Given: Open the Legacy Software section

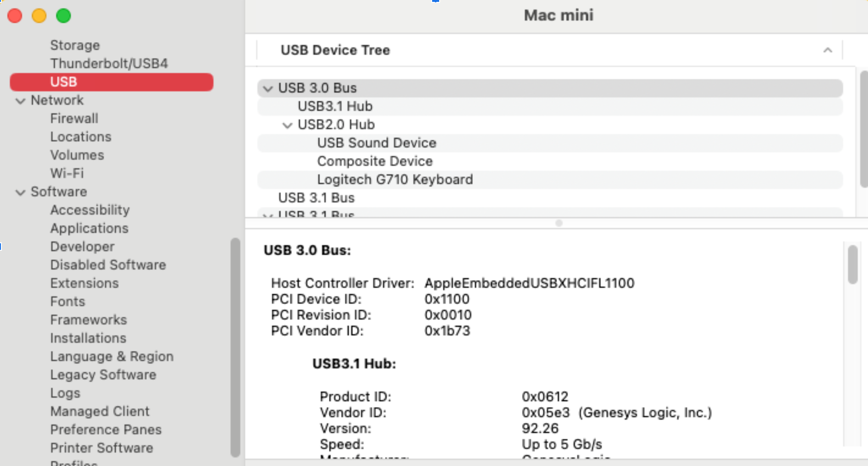Looking at the screenshot, I should pyautogui.click(x=103, y=375).
